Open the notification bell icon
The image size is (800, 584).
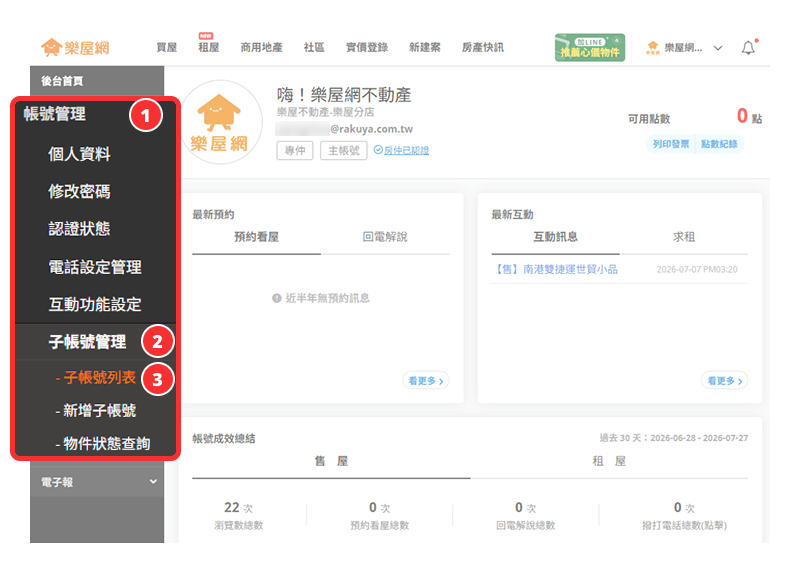click(x=748, y=47)
